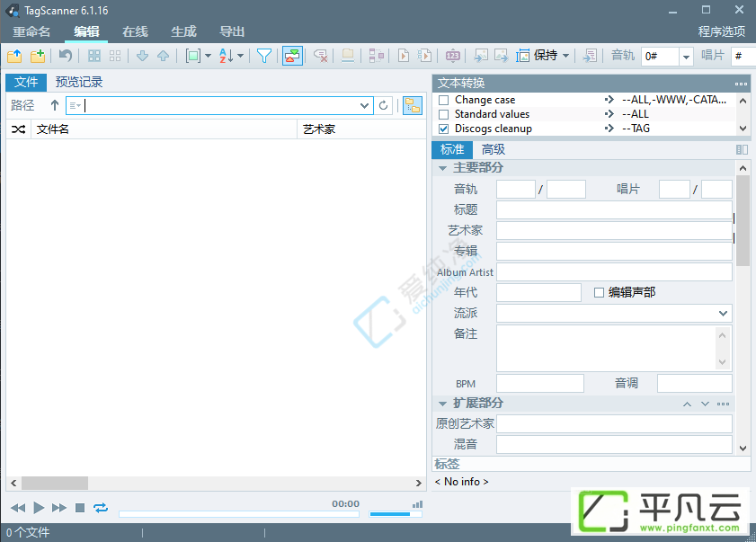Image resolution: width=756 pixels, height=542 pixels.
Task: Open 程序选项 settings
Action: [x=722, y=31]
